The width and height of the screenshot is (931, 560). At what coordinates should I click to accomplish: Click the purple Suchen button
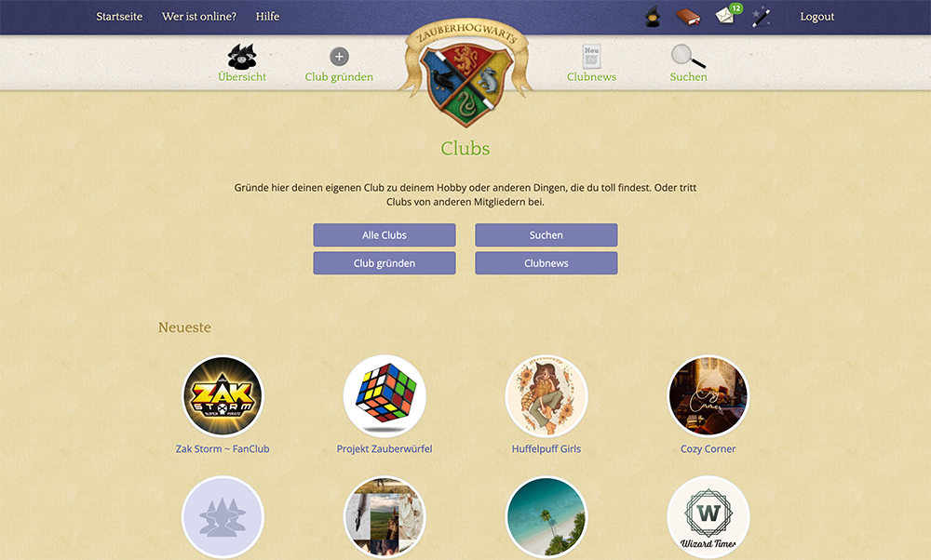coord(546,235)
